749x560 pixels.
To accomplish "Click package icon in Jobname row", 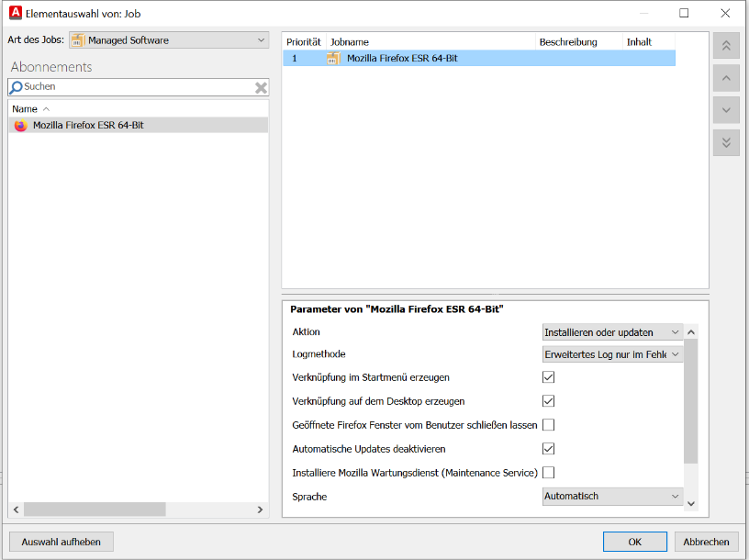I will pos(333,59).
